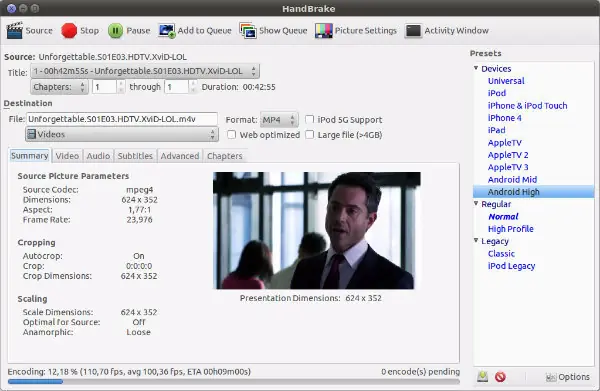Toggle the Web optimized checkbox
The width and height of the screenshot is (600, 391).
click(232, 134)
